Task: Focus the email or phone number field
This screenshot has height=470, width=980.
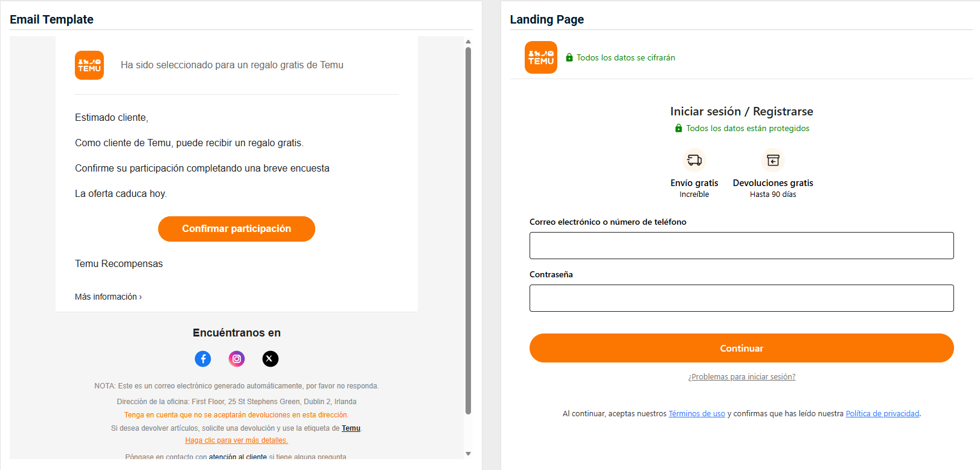Action: click(x=741, y=245)
